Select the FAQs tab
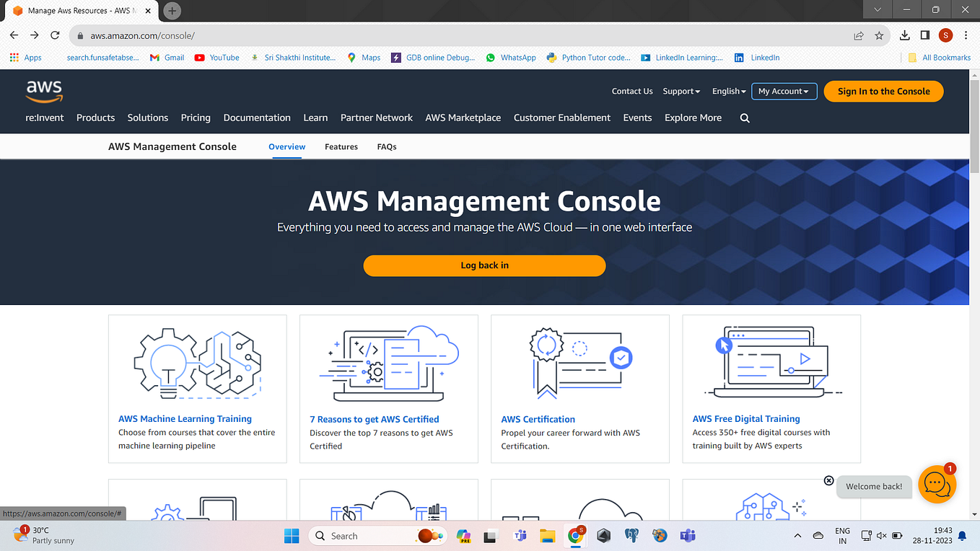The width and height of the screenshot is (980, 551). pos(387,146)
